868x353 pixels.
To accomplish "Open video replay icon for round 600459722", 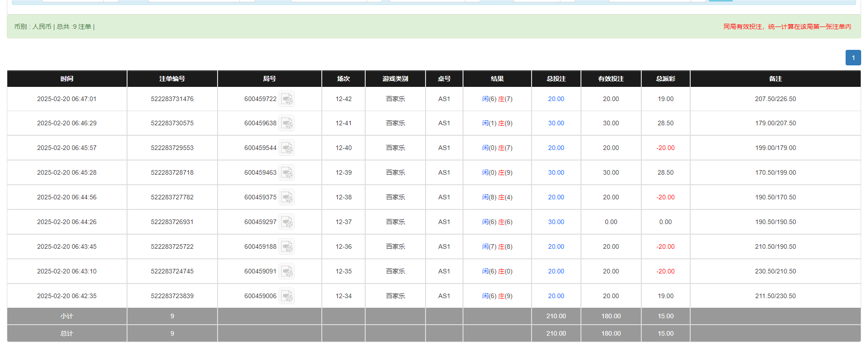I will point(287,99).
